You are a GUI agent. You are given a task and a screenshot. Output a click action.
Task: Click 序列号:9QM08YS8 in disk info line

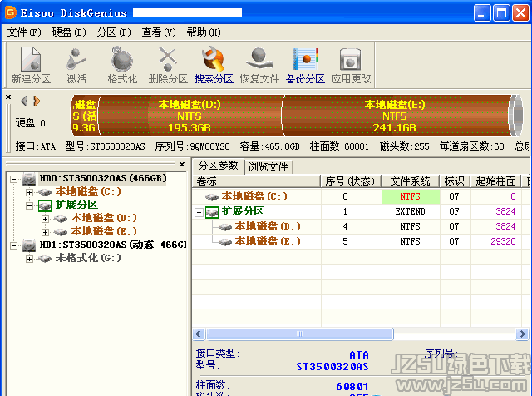[x=192, y=146]
